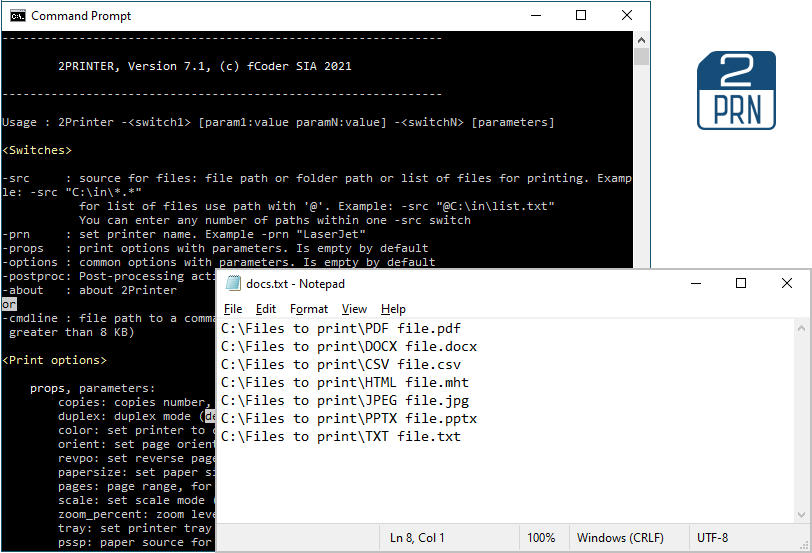
Task: Close the Command Prompt window
Action: (627, 16)
